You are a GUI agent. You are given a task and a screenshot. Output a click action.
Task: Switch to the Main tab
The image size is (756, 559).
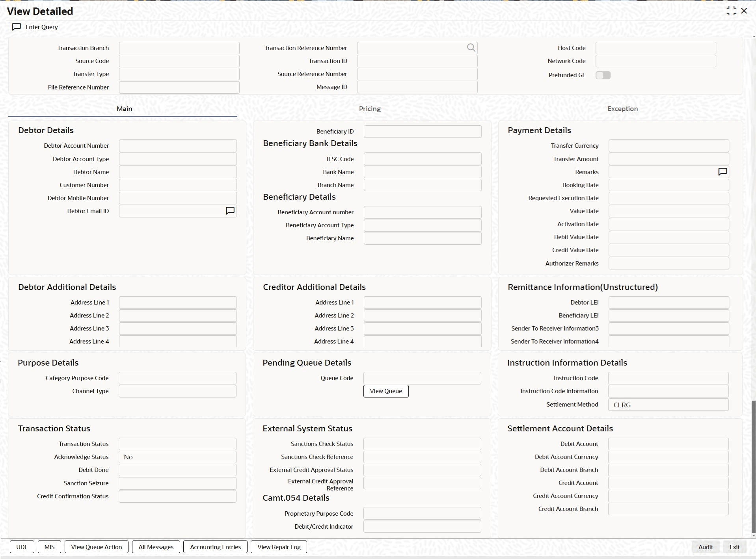click(x=124, y=109)
